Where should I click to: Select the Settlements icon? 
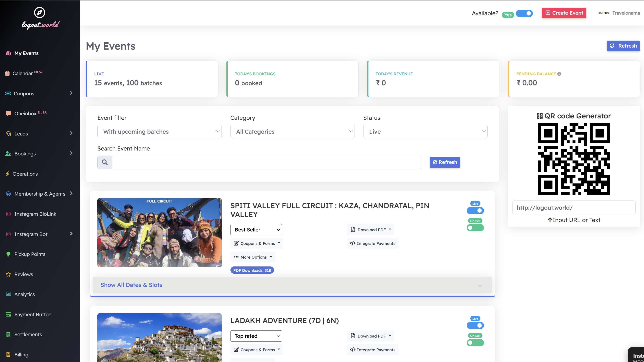point(8,334)
